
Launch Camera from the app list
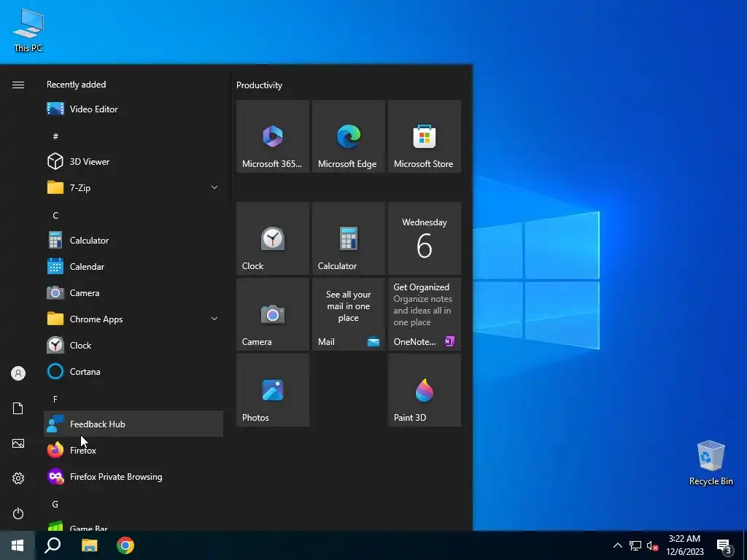(133, 293)
